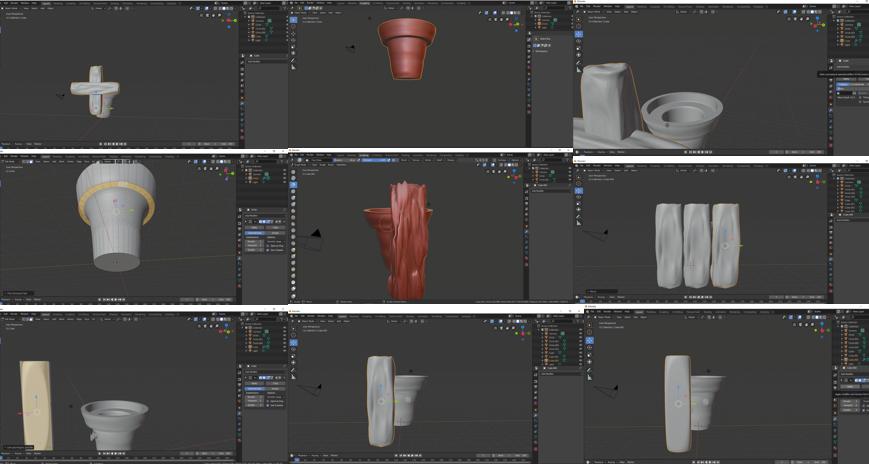Open Object Data tab in cross-object window

pos(242,126)
